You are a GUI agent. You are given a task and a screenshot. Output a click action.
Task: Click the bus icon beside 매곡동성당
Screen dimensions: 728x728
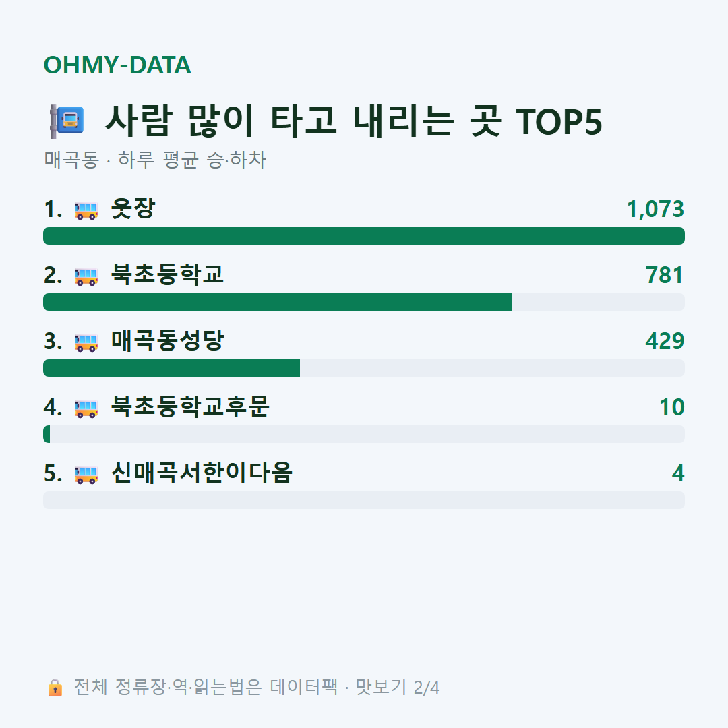pyautogui.click(x=86, y=342)
